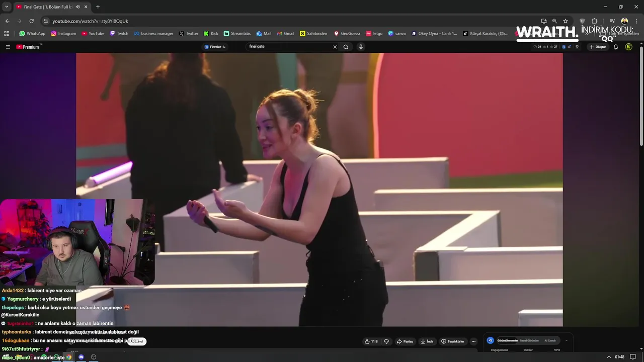Open a new browser tab

pyautogui.click(x=98, y=7)
